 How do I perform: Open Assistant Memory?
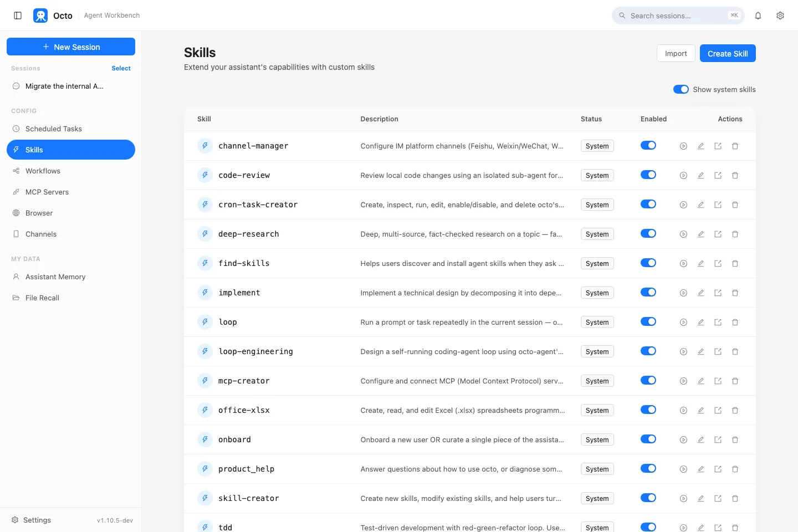(71, 277)
